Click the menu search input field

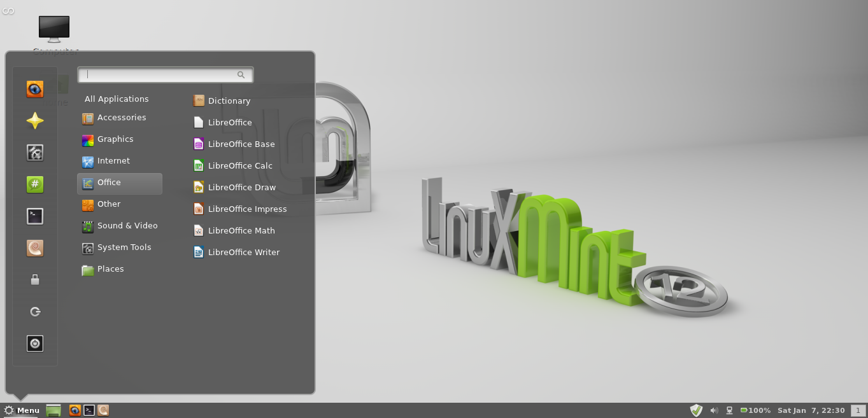pos(166,74)
